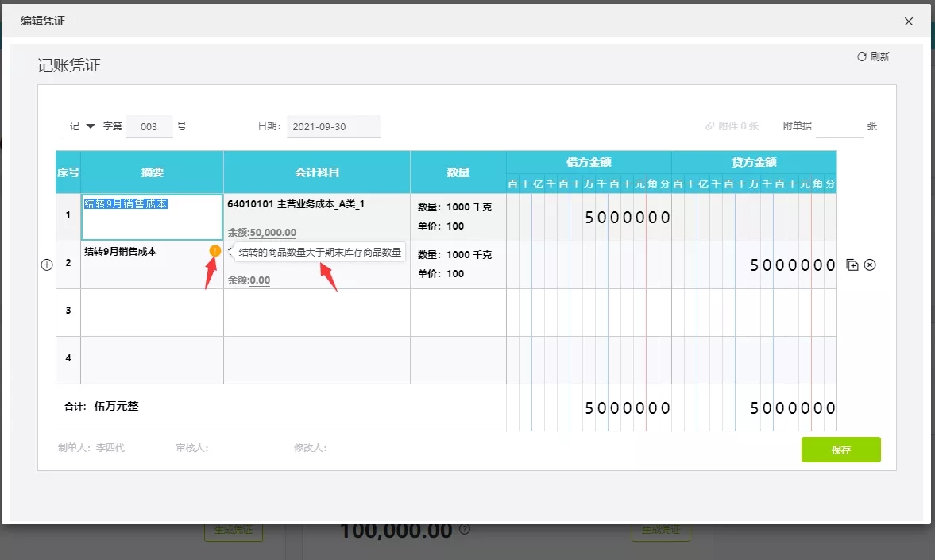Open the 记 voucher type dropdown

click(x=79, y=126)
